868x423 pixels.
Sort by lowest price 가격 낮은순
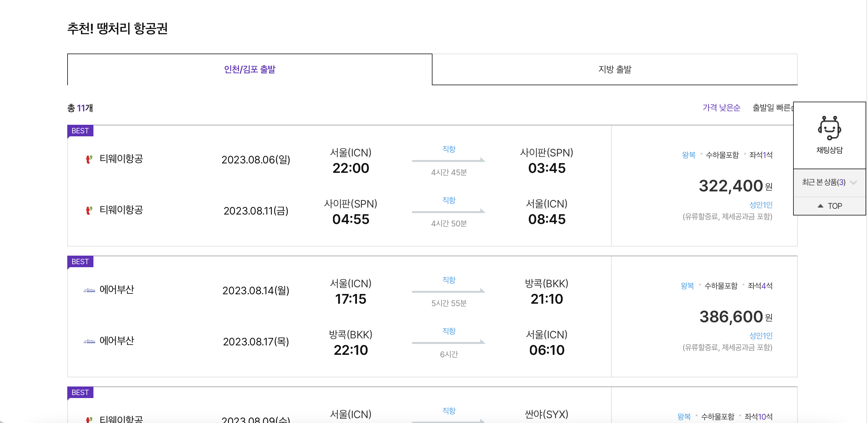click(721, 107)
